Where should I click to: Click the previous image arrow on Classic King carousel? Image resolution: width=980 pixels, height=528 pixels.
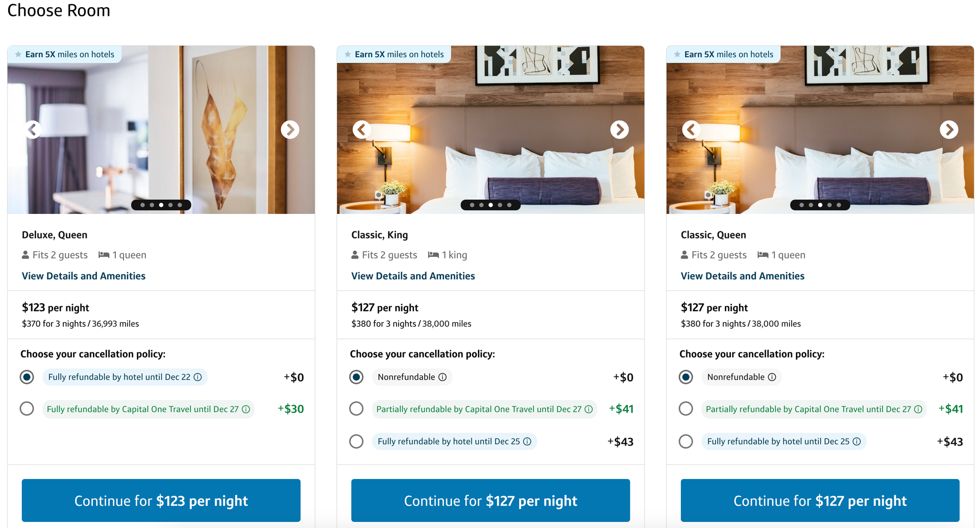tap(362, 129)
